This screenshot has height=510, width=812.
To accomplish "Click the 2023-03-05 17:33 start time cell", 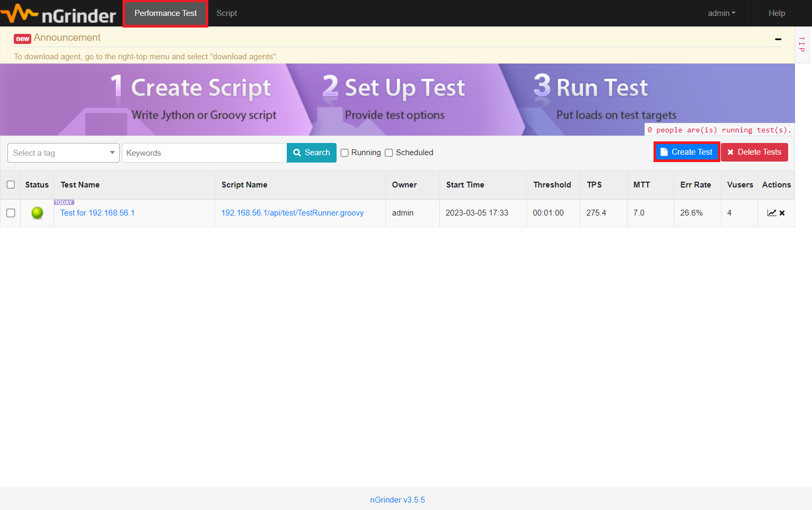I will tap(477, 213).
